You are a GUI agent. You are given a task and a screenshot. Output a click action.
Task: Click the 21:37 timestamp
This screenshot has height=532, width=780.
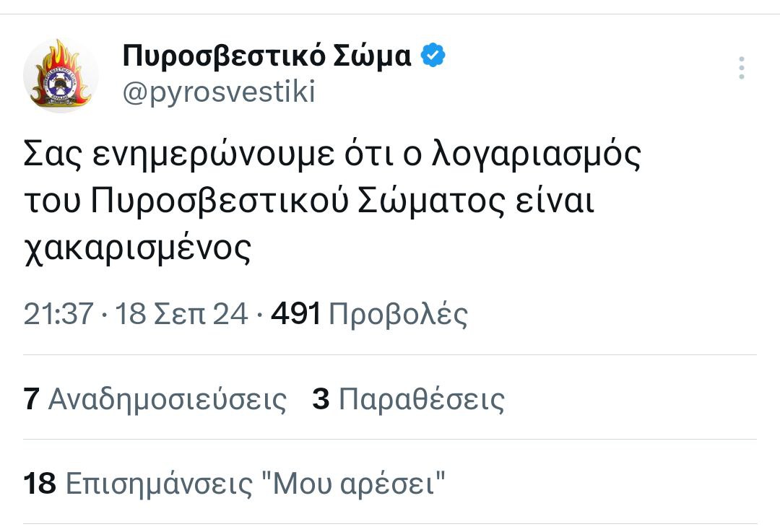pyautogui.click(x=58, y=314)
